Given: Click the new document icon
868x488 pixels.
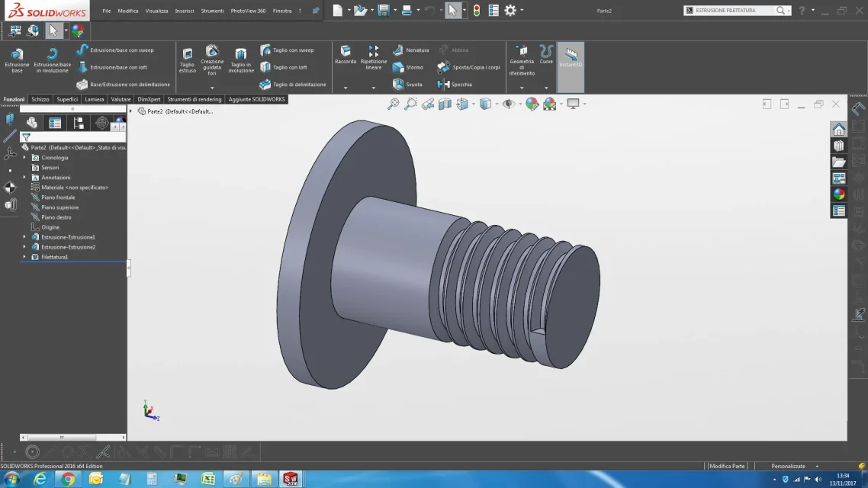Looking at the screenshot, I should (337, 11).
